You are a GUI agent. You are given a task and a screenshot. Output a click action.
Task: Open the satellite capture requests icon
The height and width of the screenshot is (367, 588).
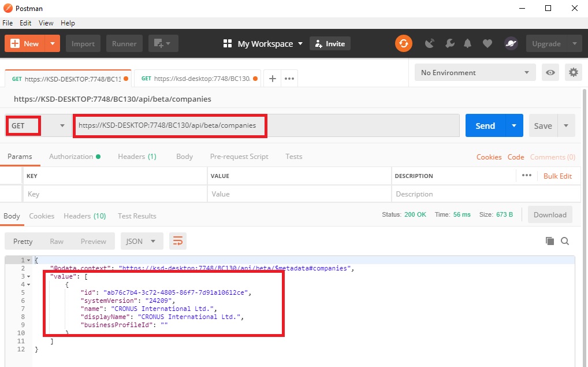(429, 43)
